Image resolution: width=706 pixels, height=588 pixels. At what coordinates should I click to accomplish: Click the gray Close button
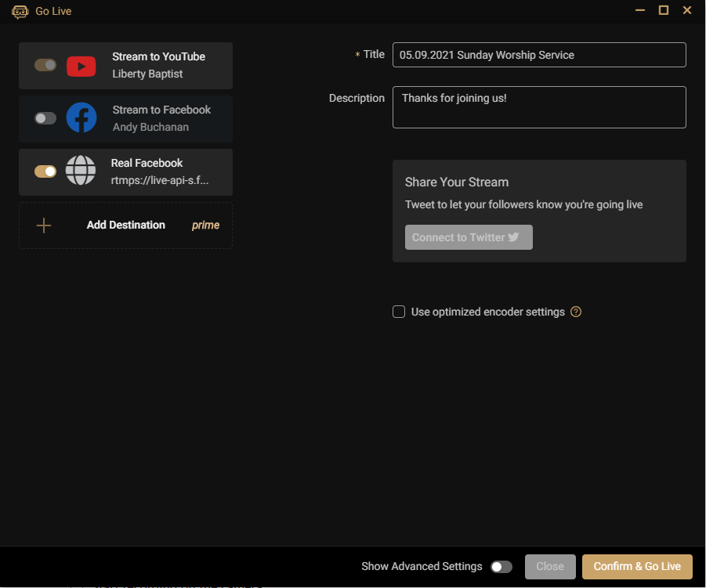point(550,567)
